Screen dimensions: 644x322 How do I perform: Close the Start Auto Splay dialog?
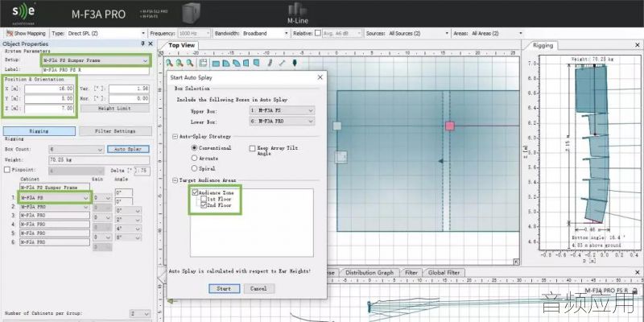click(320, 77)
